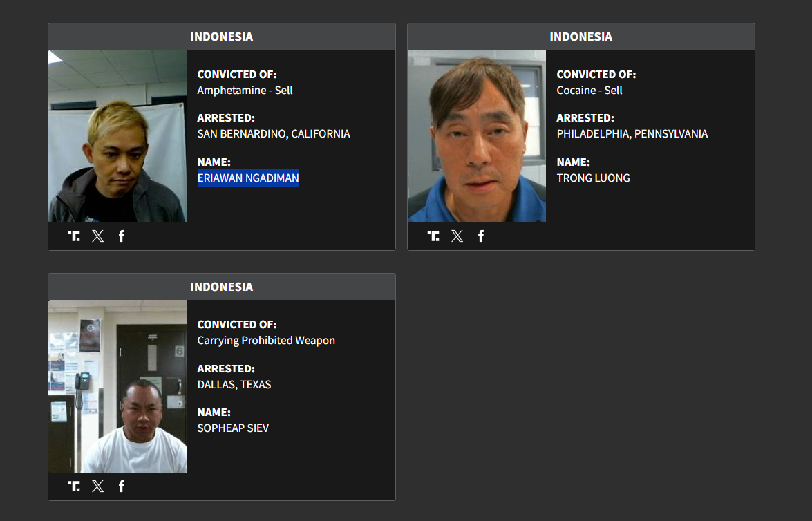The width and height of the screenshot is (812, 521).
Task: Click INDONESIA header on Trong Luong card
Action: click(581, 37)
